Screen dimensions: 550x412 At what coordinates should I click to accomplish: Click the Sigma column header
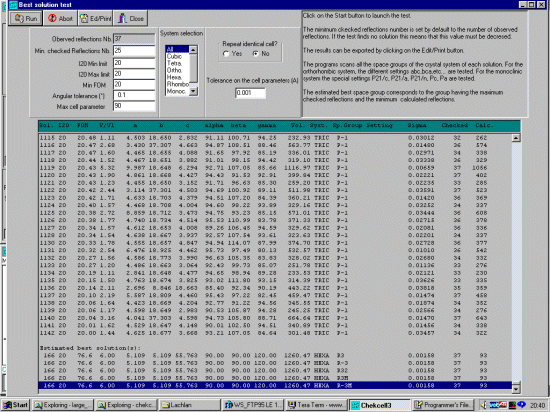tap(417, 126)
